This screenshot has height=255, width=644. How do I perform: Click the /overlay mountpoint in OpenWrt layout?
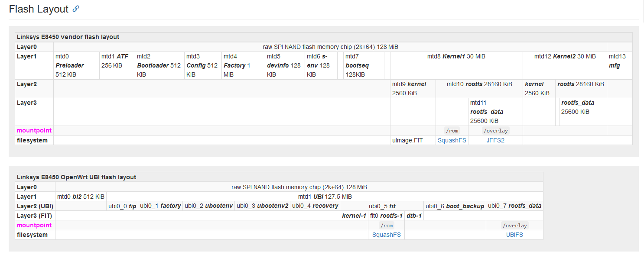point(514,225)
